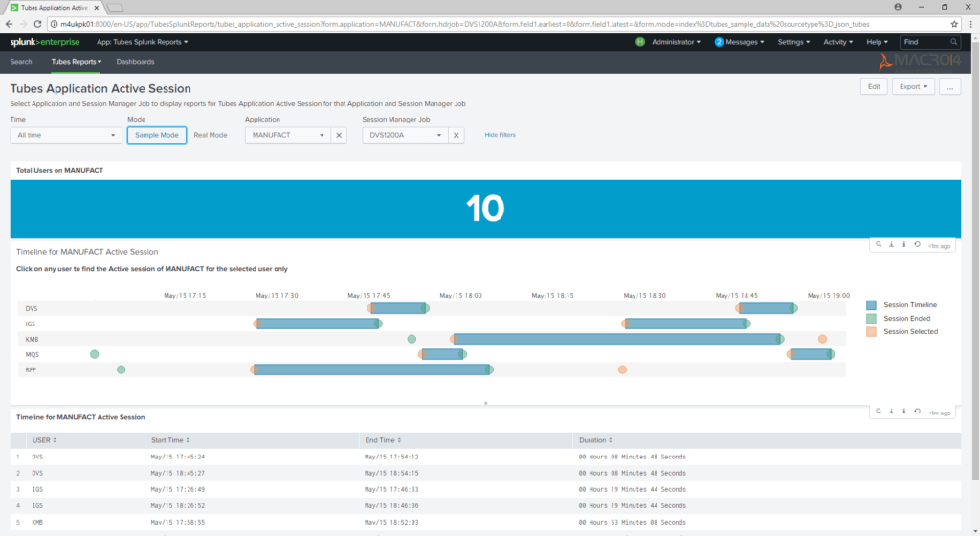Open the Time range dropdown
Image resolution: width=980 pixels, height=536 pixels.
[x=65, y=135]
